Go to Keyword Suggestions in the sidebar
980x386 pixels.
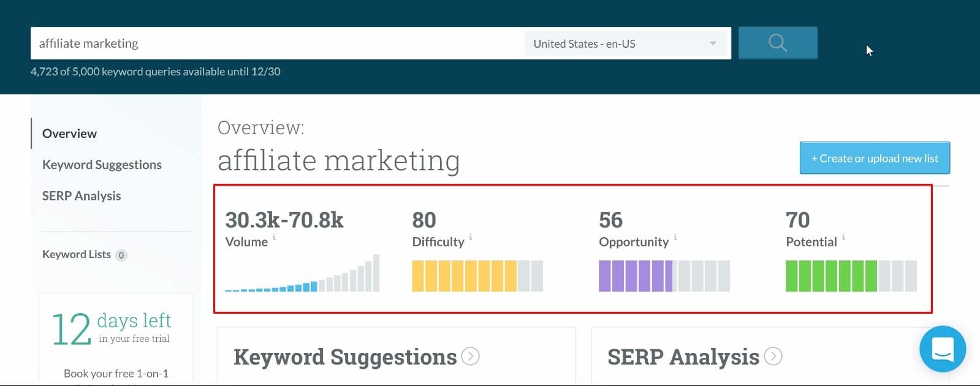[x=102, y=165]
